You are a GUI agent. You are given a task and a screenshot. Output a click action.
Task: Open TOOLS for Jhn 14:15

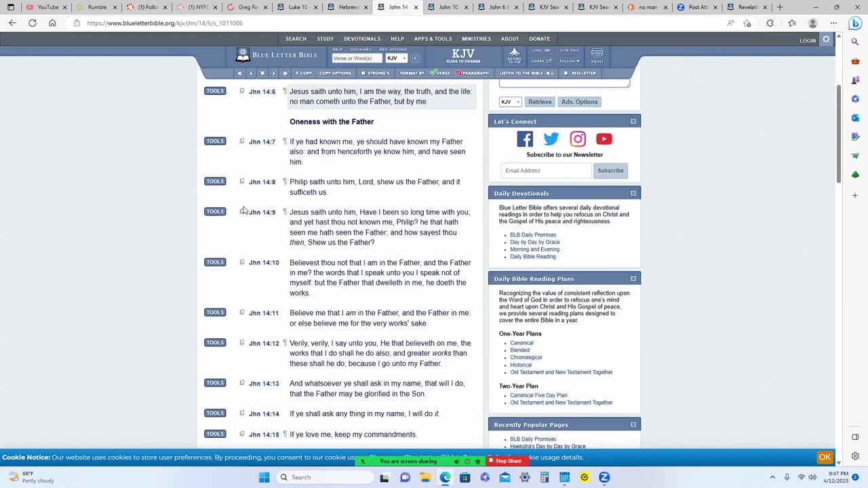click(215, 434)
